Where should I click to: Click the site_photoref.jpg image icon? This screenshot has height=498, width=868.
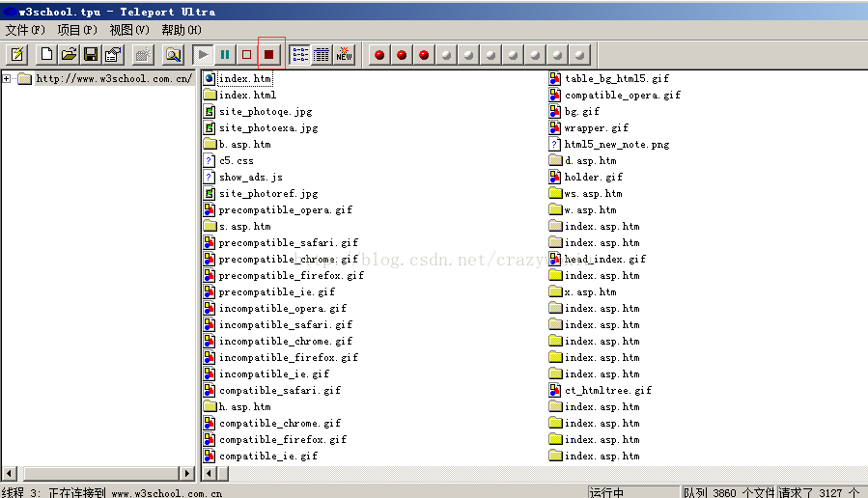[x=210, y=193]
